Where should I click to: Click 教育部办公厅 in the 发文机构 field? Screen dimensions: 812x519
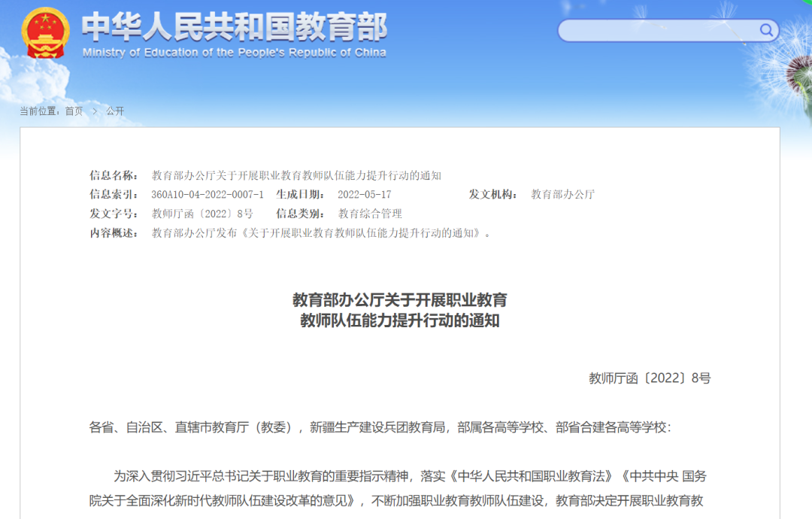pos(563,194)
